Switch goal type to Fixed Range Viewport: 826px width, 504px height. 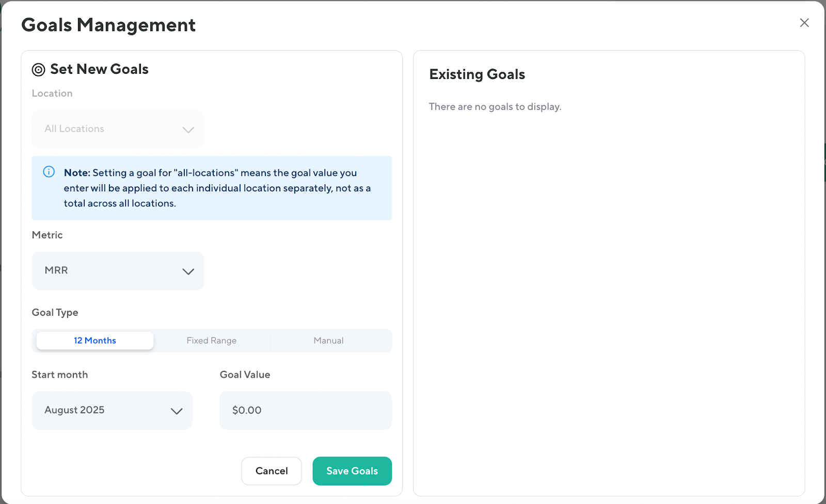(x=212, y=340)
